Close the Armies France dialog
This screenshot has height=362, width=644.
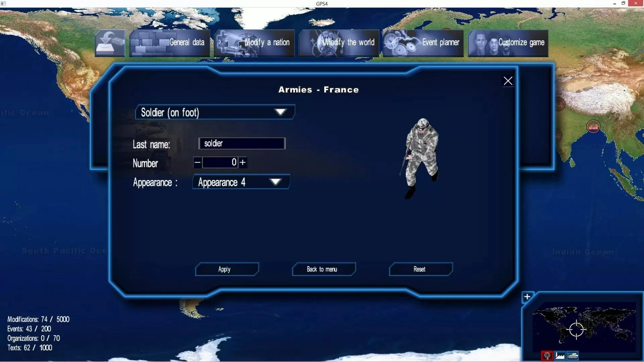tap(508, 80)
